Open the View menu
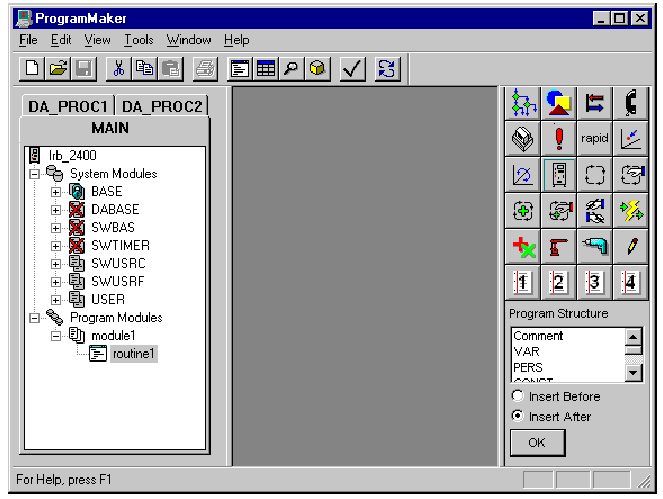663x499 pixels. tap(97, 40)
